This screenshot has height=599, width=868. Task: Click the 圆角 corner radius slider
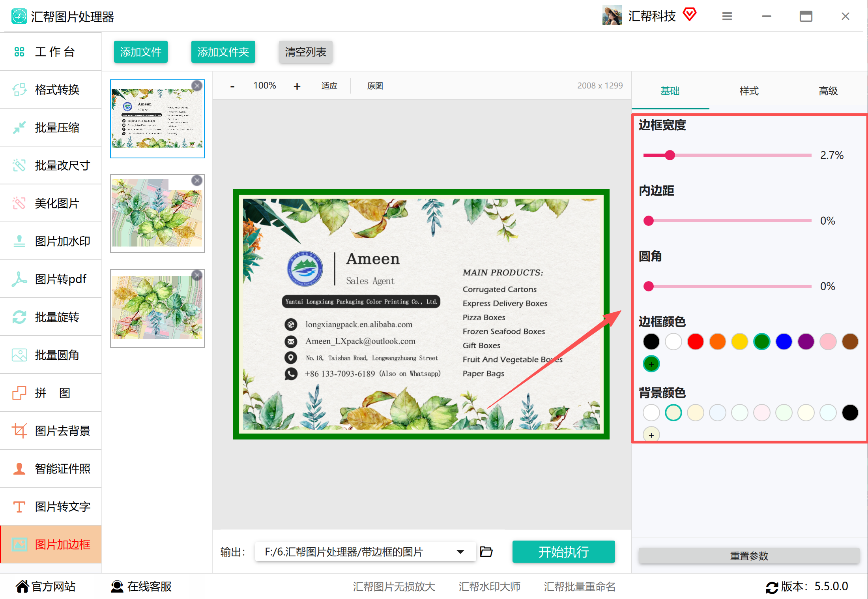727,286
